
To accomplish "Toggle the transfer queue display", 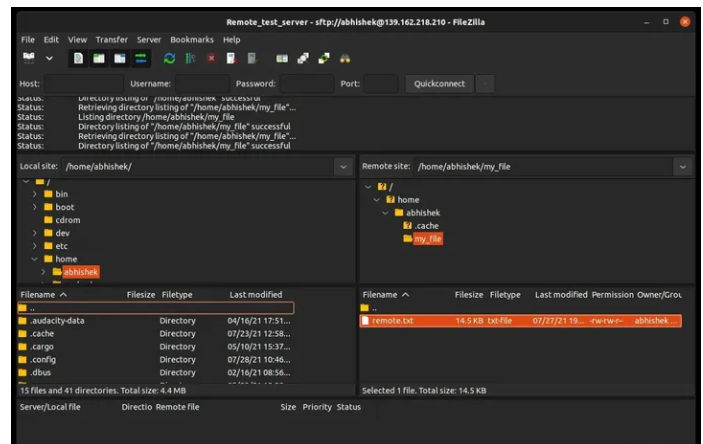I will click(141, 58).
